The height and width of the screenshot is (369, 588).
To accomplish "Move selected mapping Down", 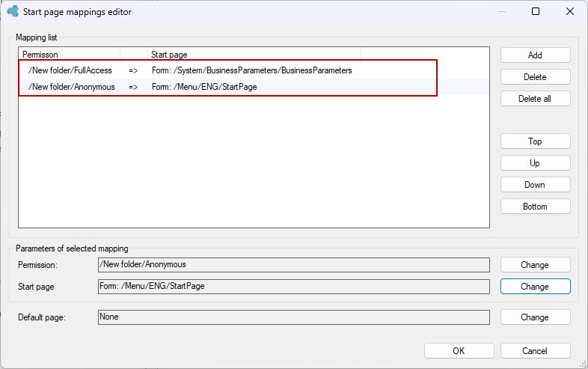I will click(535, 185).
